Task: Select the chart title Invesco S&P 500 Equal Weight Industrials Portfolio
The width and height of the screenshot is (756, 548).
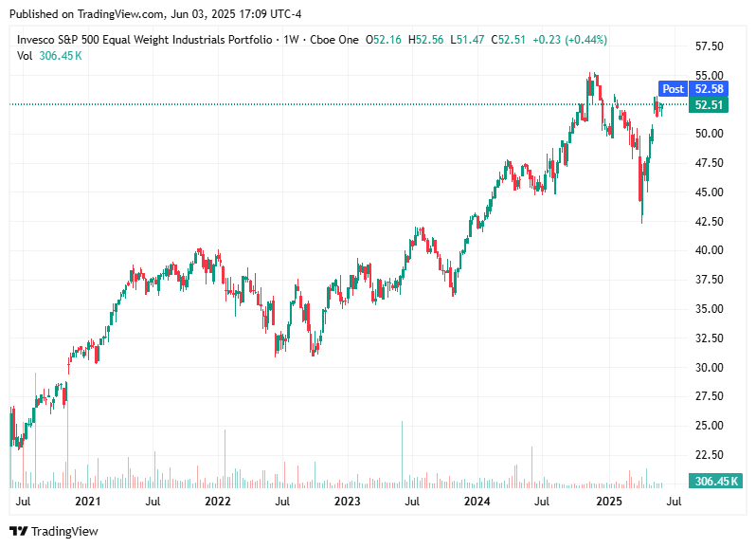Action: coord(145,40)
